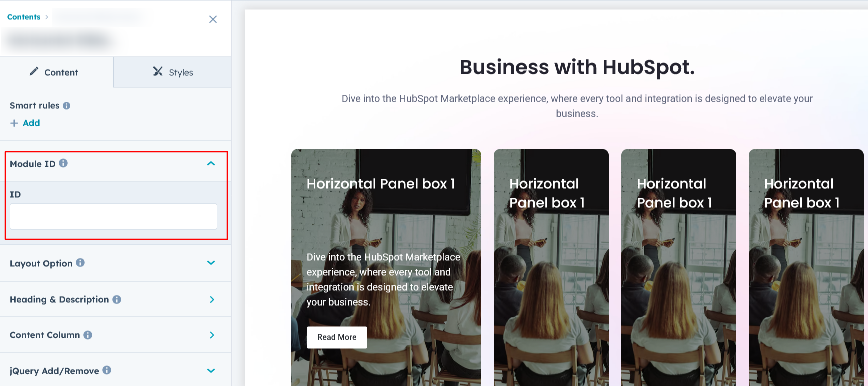Click the Layout Option info icon

(x=80, y=263)
